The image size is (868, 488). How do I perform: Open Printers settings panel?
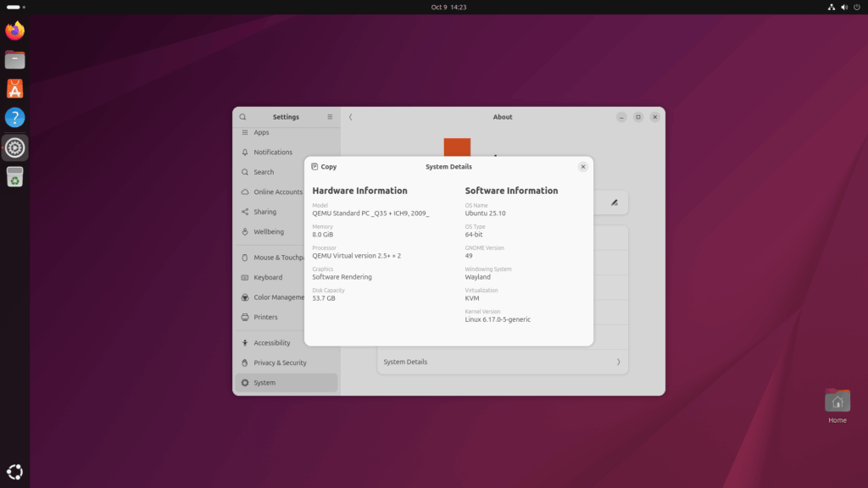click(x=271, y=317)
